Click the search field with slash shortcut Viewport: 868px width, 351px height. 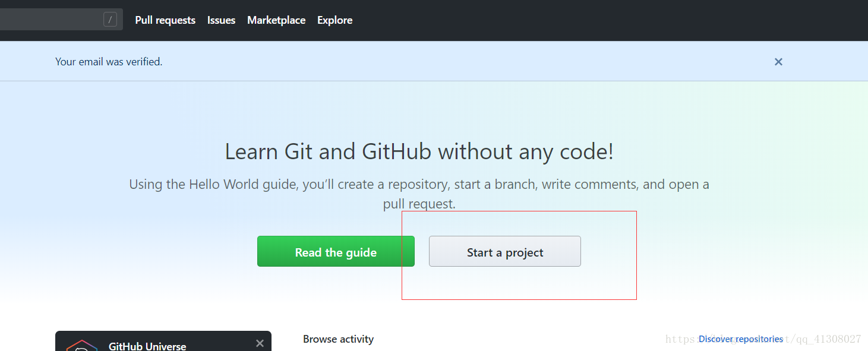pyautogui.click(x=61, y=20)
